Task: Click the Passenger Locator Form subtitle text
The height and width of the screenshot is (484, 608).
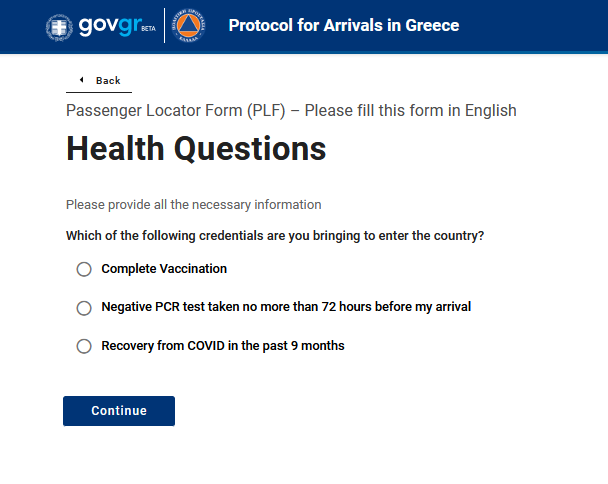Action: click(291, 110)
